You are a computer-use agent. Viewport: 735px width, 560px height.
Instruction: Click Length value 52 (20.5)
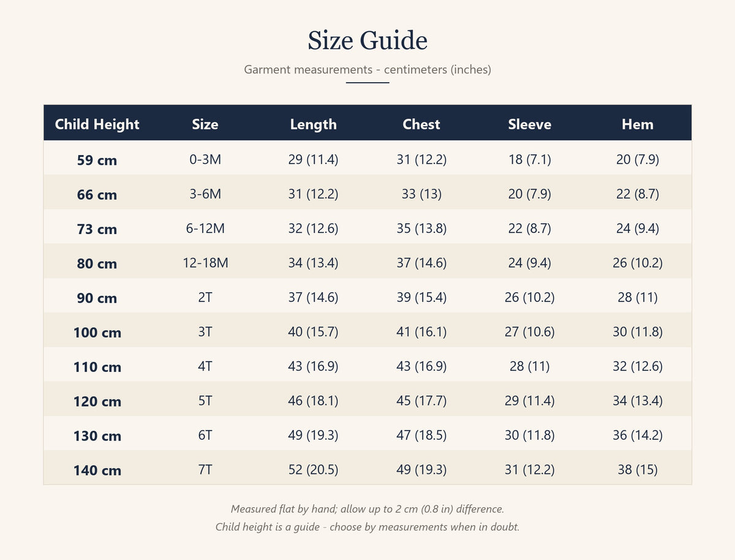tap(313, 469)
